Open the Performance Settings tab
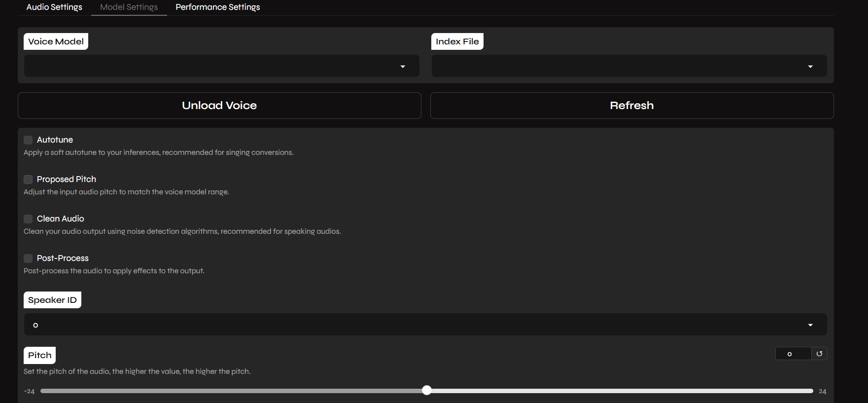The width and height of the screenshot is (868, 403). point(217,7)
